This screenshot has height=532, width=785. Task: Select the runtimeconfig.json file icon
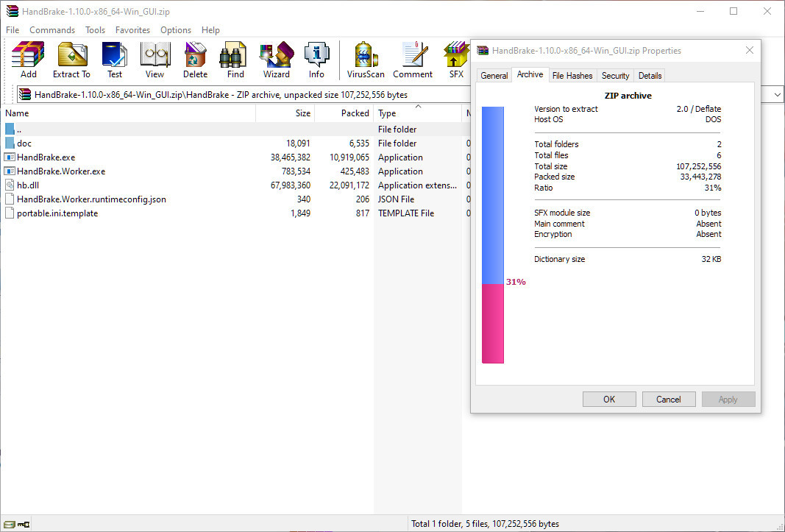(x=10, y=199)
